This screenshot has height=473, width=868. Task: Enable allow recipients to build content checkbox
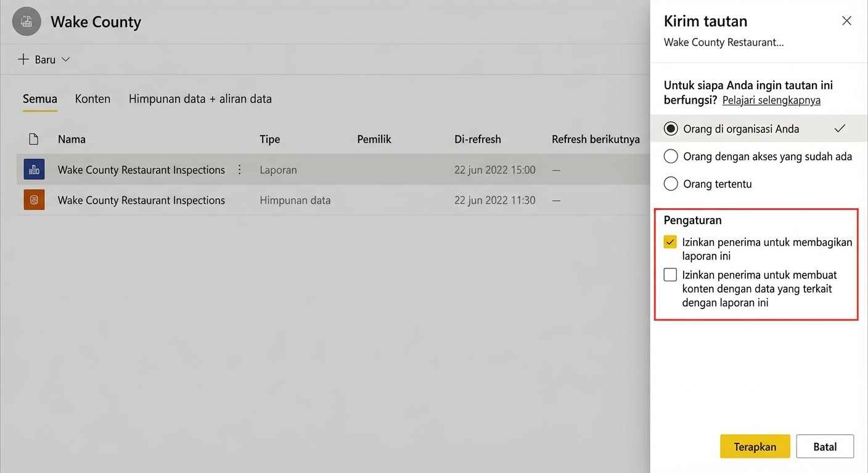pos(670,275)
